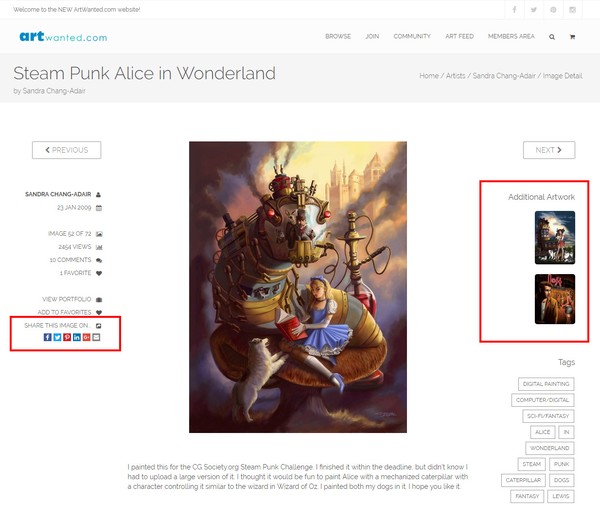Open the Members Area menu
Screen dimensions: 600x520
[511, 36]
